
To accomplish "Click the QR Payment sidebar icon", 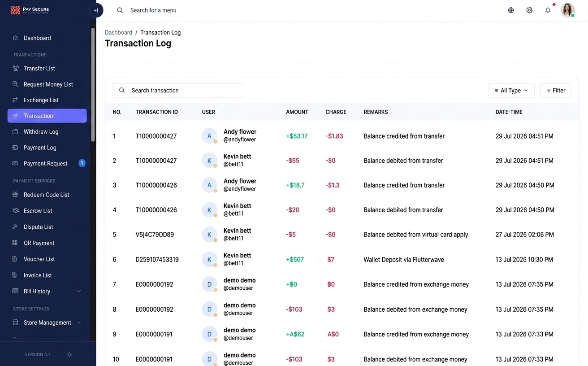I will pos(15,243).
